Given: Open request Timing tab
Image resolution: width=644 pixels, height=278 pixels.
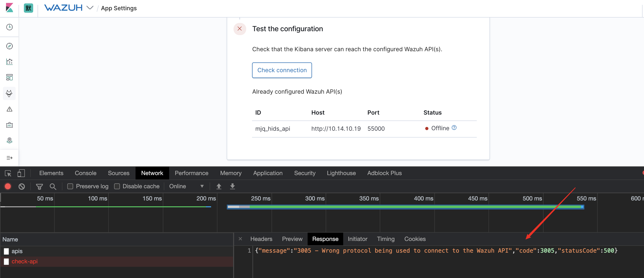Looking at the screenshot, I should [x=386, y=239].
